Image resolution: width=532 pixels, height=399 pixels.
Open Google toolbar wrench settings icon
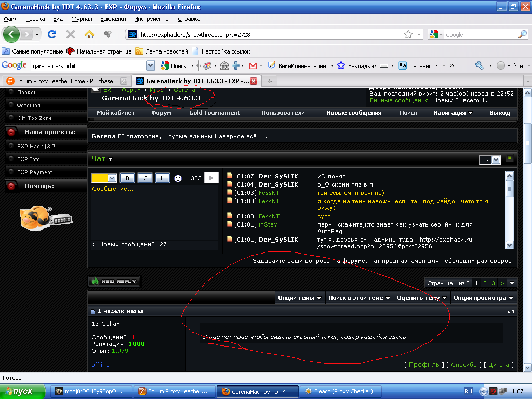click(480, 66)
